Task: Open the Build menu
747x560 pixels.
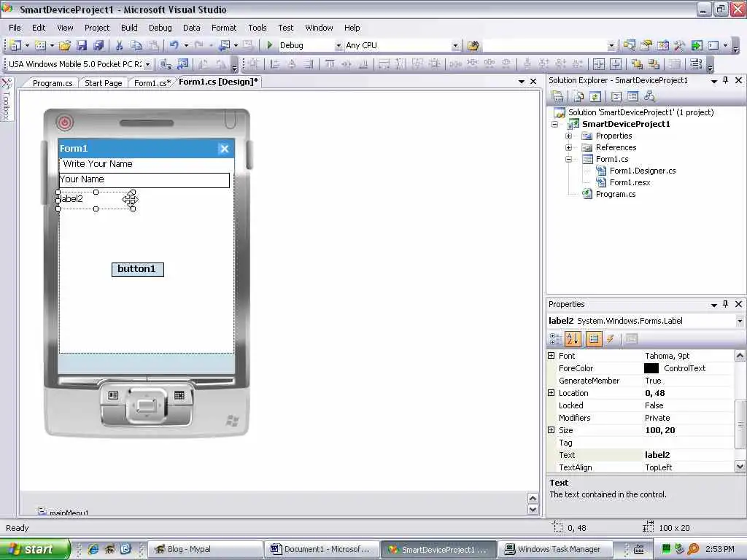Action: [129, 28]
